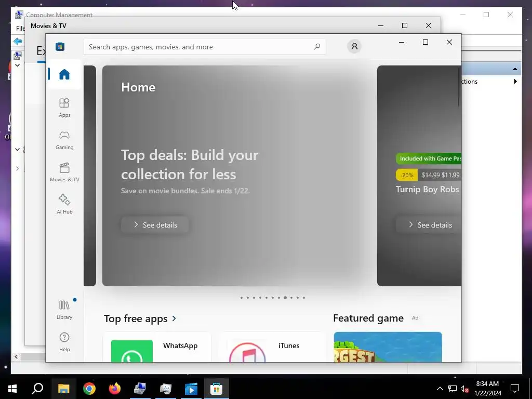
Task: Switch to Microsoft Store taskbar icon
Action: [x=217, y=389]
